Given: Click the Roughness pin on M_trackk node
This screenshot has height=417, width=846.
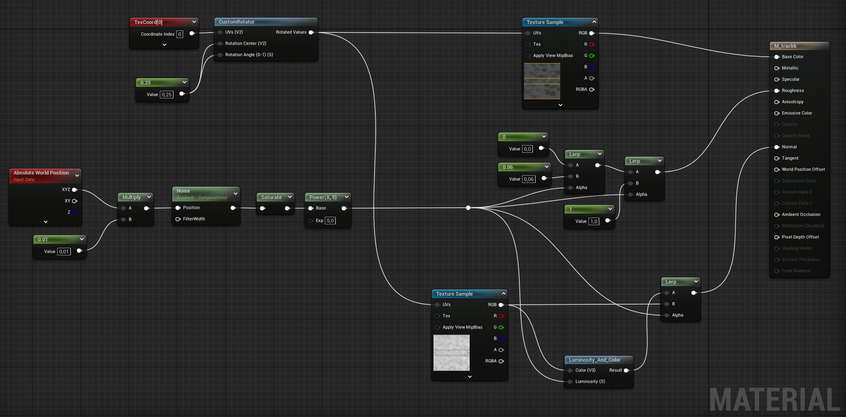Looking at the screenshot, I should point(774,90).
